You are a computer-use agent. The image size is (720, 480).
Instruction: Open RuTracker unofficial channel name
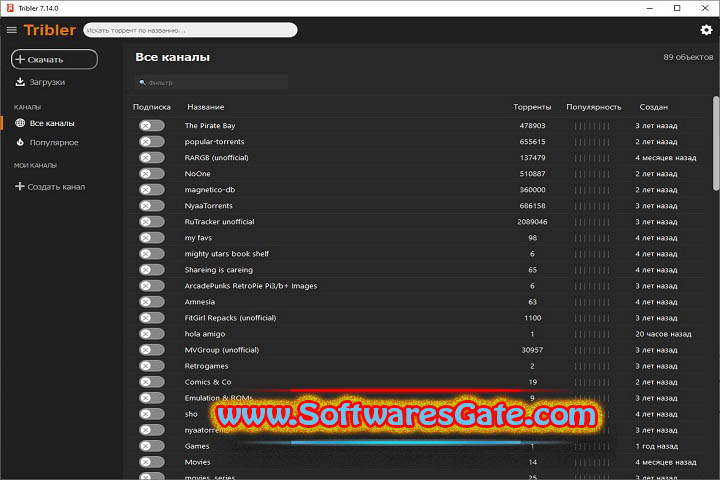(219, 222)
